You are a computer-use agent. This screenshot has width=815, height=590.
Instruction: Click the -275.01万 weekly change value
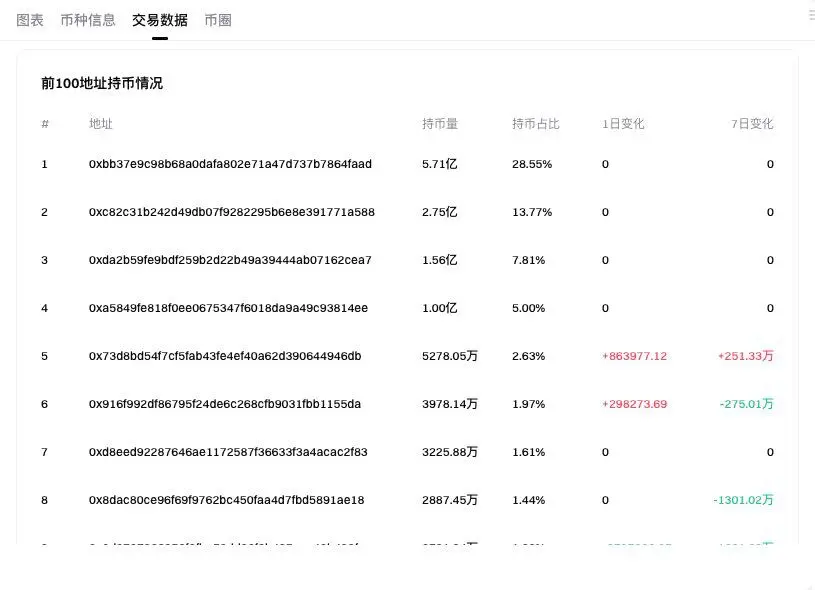point(746,404)
